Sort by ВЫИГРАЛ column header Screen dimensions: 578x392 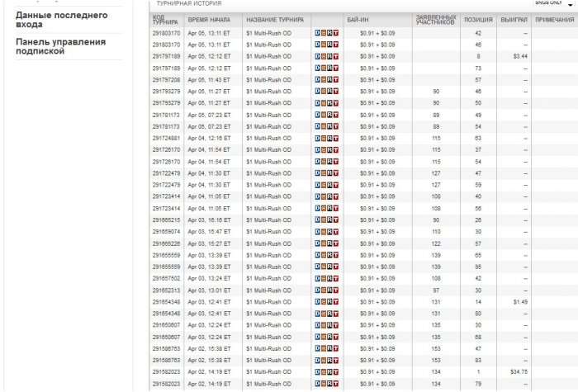click(514, 20)
